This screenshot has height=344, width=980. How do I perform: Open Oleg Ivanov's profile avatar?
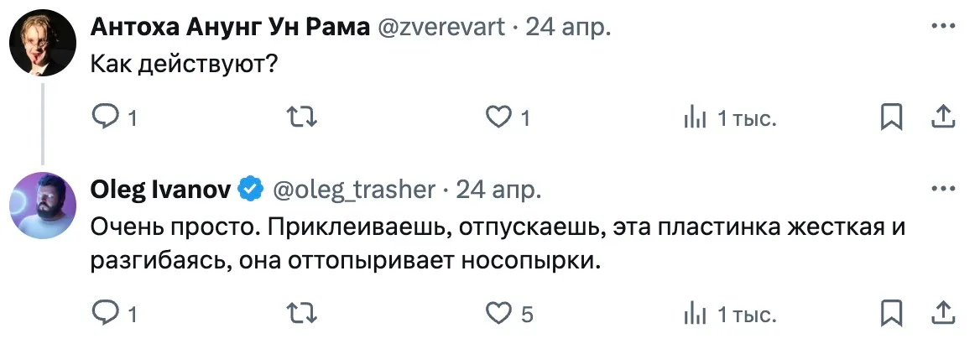click(43, 205)
